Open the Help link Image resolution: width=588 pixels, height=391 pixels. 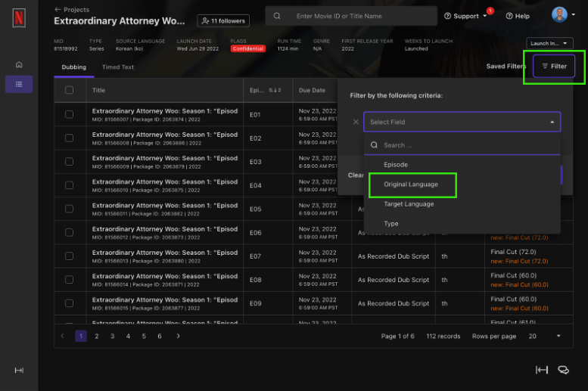pyautogui.click(x=518, y=16)
